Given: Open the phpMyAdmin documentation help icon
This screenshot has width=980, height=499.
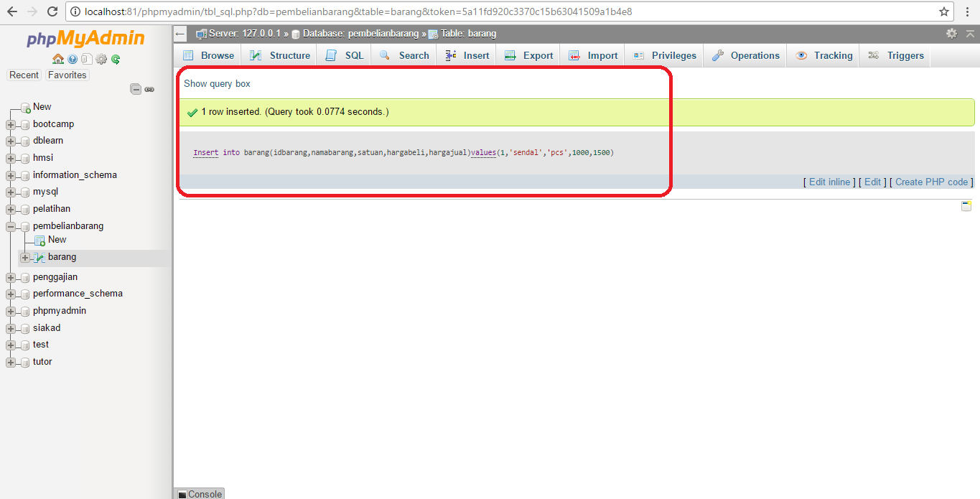Looking at the screenshot, I should pos(72,60).
